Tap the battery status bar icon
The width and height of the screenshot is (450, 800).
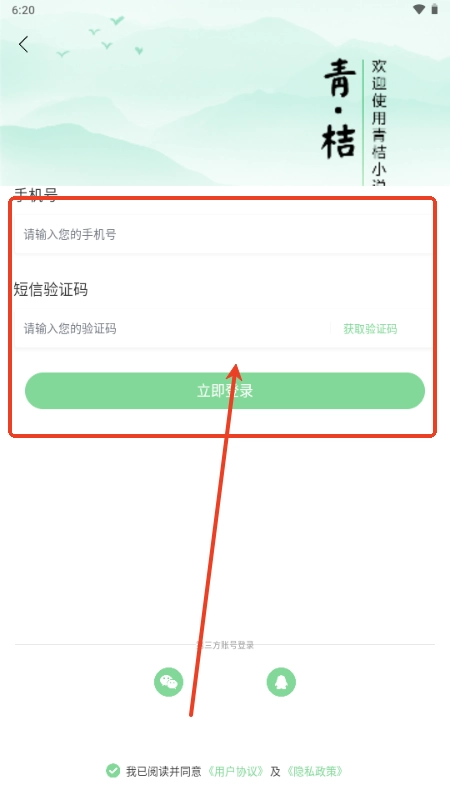point(435,9)
